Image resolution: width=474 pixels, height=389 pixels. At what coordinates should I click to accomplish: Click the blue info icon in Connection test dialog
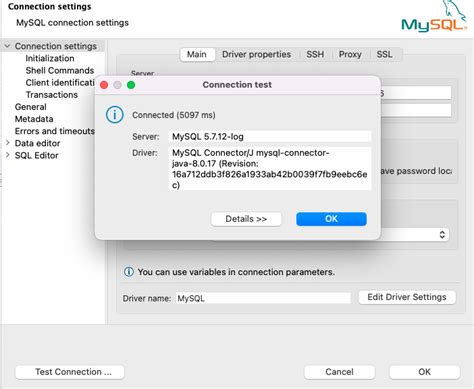pyautogui.click(x=115, y=115)
